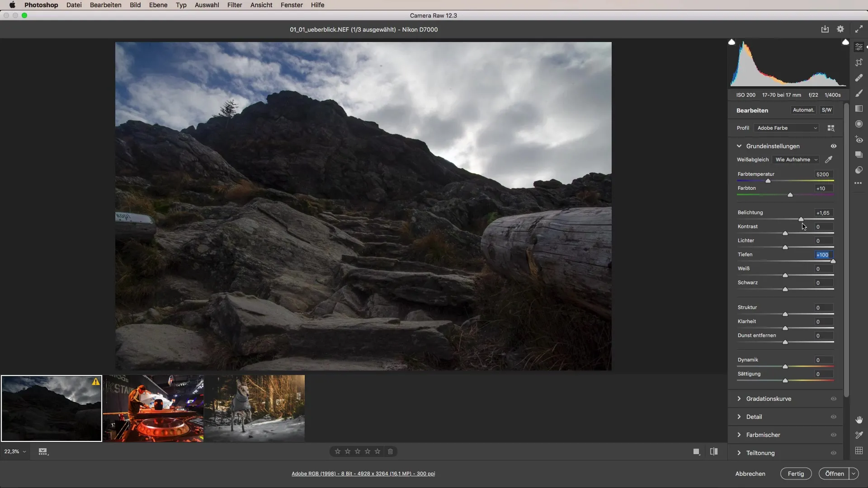Click the Belichtung slider handle
The height and width of the screenshot is (488, 868).
pos(801,219)
